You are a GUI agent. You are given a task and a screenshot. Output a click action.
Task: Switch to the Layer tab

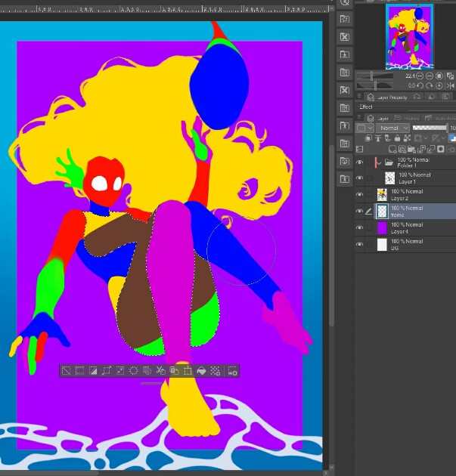tap(377, 119)
